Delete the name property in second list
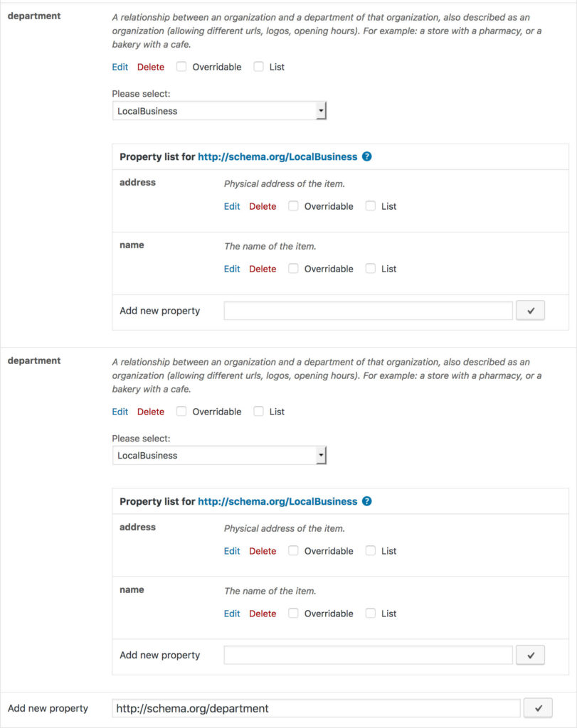The image size is (577, 728). click(263, 613)
